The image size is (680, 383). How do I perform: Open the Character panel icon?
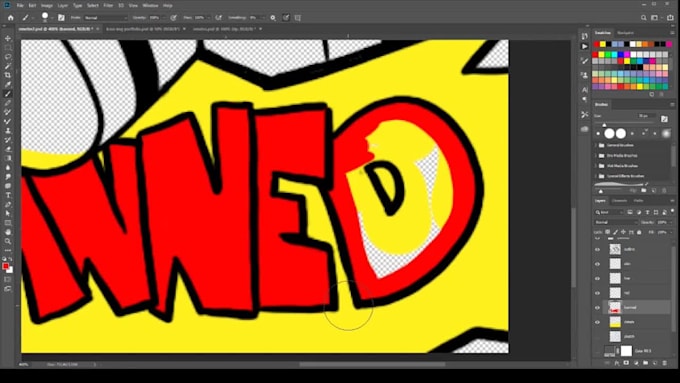(585, 90)
